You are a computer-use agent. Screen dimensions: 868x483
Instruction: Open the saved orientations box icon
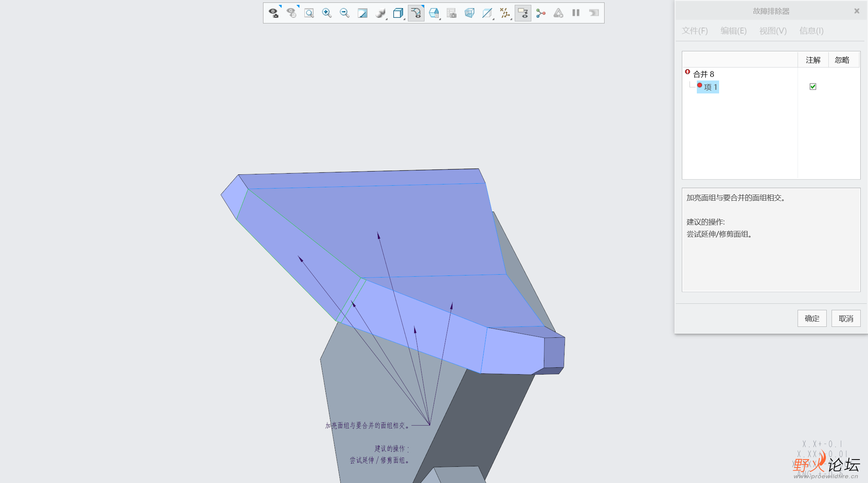(434, 13)
